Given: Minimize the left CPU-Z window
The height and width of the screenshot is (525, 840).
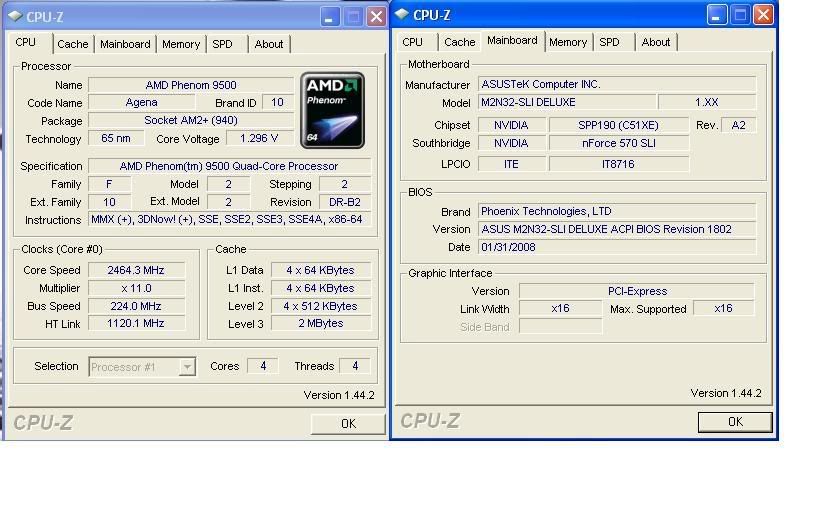Looking at the screenshot, I should pyautogui.click(x=331, y=17).
